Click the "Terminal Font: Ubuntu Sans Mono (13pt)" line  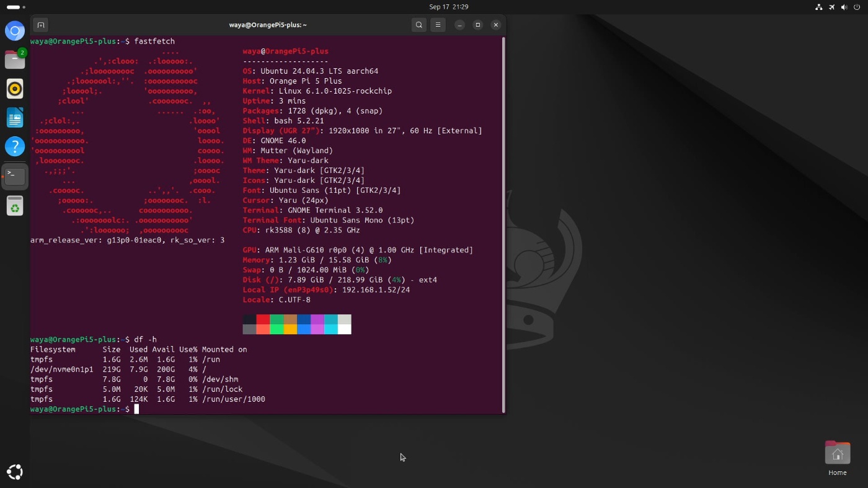(x=329, y=220)
